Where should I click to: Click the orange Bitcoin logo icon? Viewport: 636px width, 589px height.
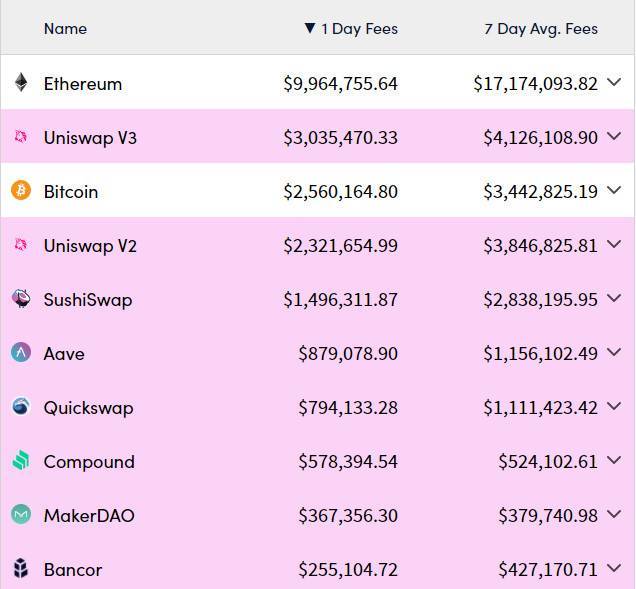pos(21,190)
